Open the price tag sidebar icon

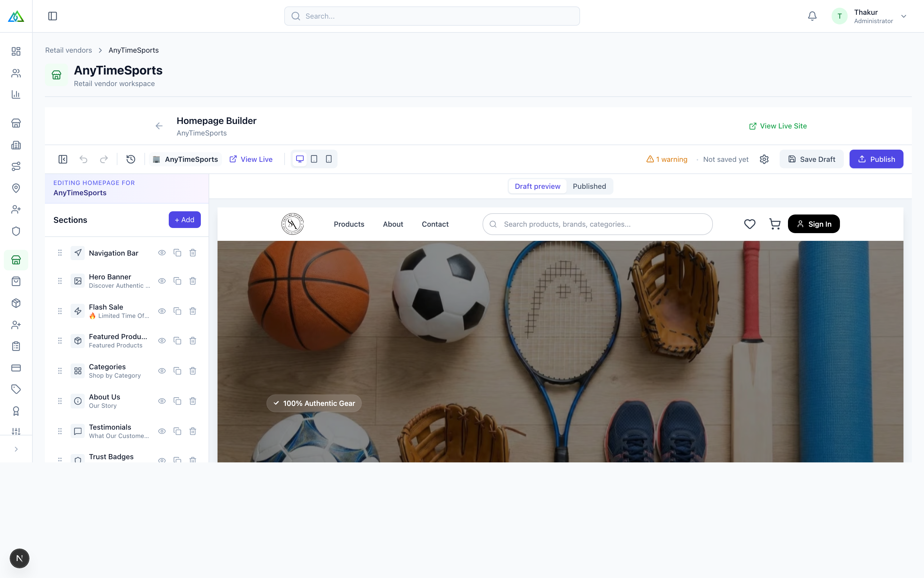16,389
